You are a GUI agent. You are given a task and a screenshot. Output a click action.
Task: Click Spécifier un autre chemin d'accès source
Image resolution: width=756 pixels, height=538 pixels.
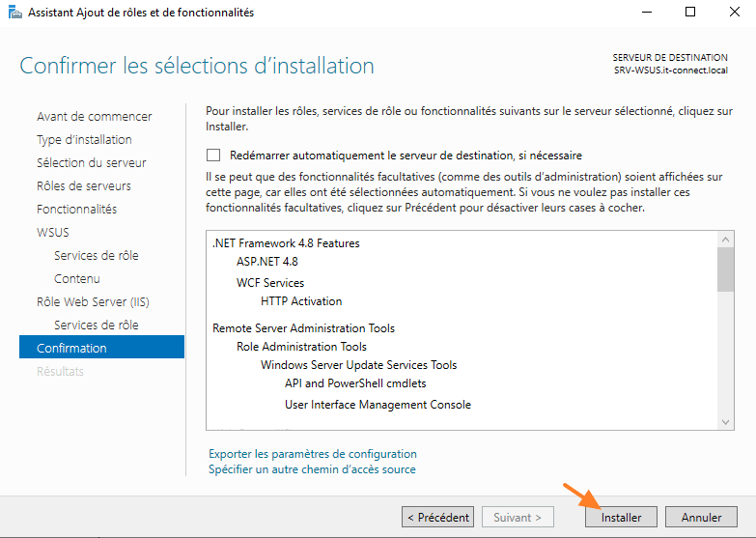pos(312,469)
